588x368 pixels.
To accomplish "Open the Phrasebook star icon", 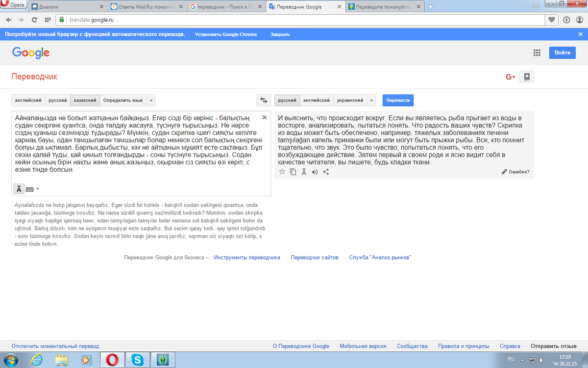I will pyautogui.click(x=527, y=77).
